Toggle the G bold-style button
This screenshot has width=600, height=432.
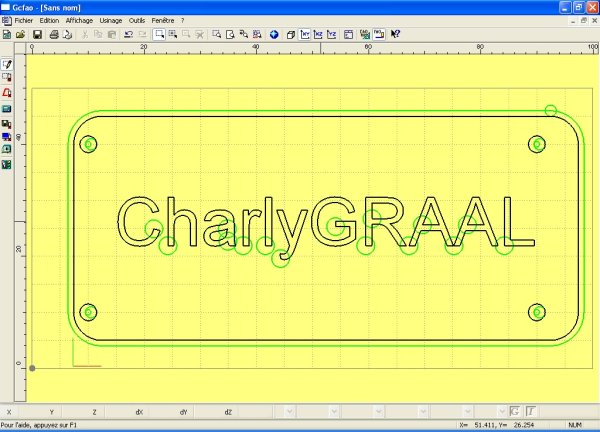(x=515, y=412)
